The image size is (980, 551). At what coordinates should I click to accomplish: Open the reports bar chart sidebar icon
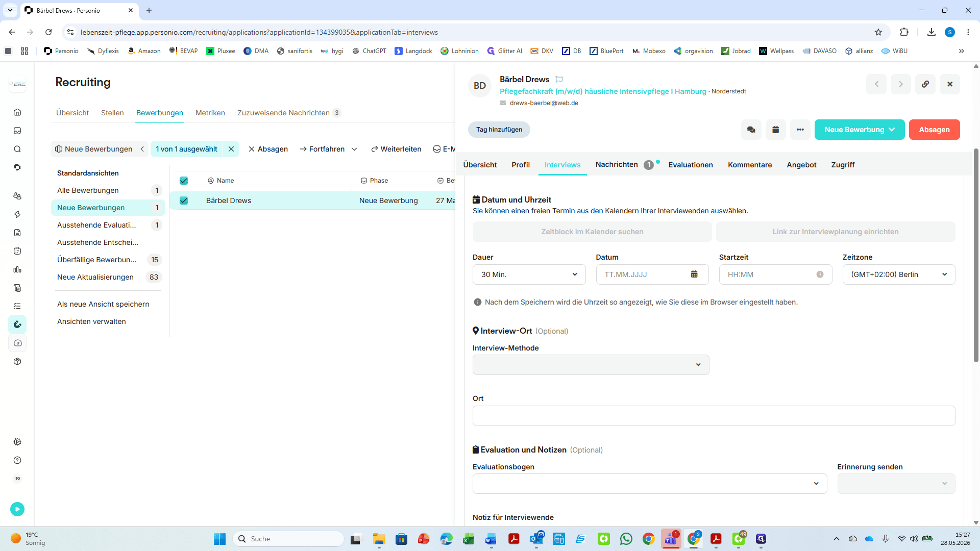[x=17, y=269]
